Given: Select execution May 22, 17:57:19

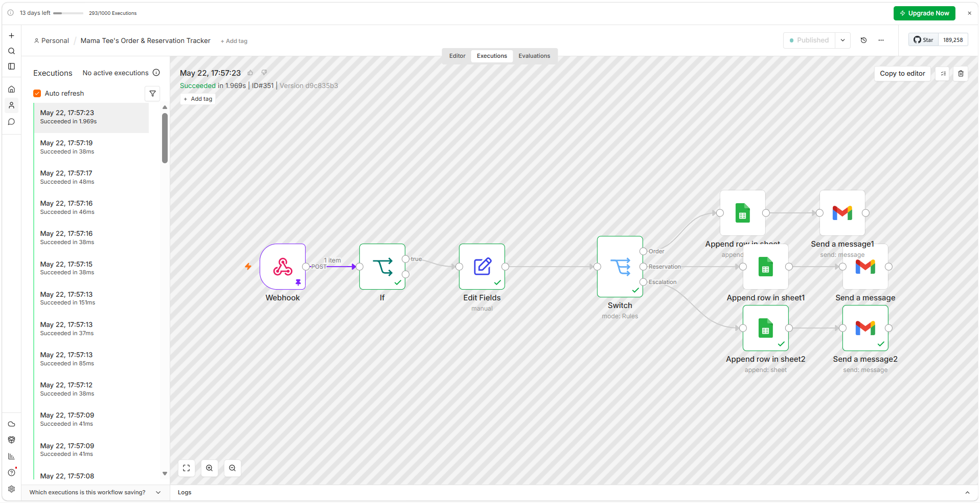Looking at the screenshot, I should tap(92, 147).
